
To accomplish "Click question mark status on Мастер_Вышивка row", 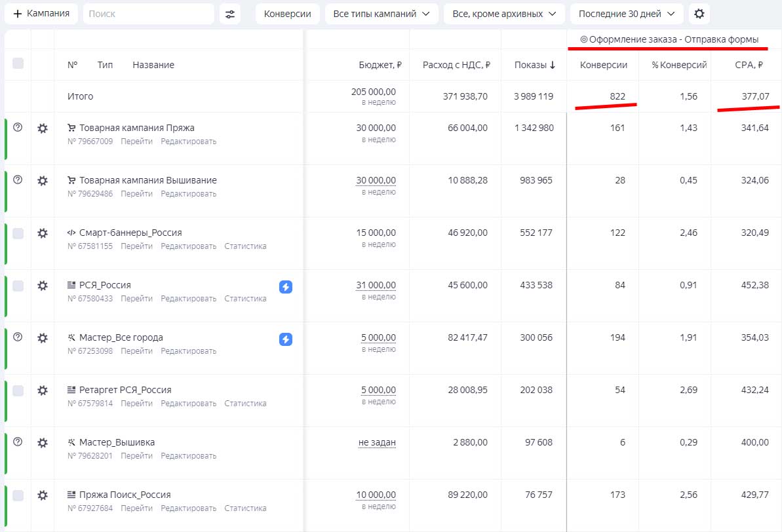I will click(x=18, y=442).
